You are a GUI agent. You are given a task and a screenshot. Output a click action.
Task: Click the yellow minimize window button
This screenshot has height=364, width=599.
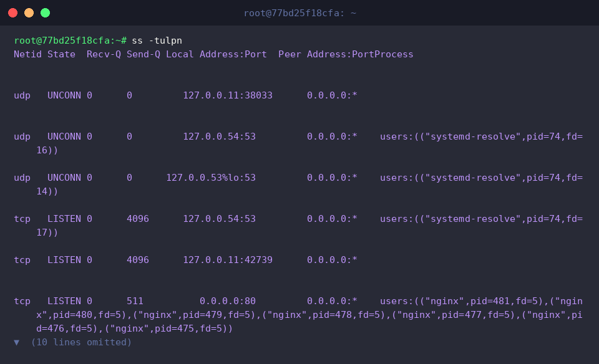click(x=29, y=13)
